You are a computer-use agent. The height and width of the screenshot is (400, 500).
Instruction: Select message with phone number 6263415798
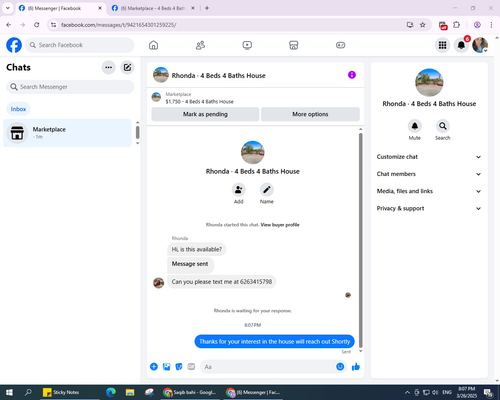click(x=222, y=282)
